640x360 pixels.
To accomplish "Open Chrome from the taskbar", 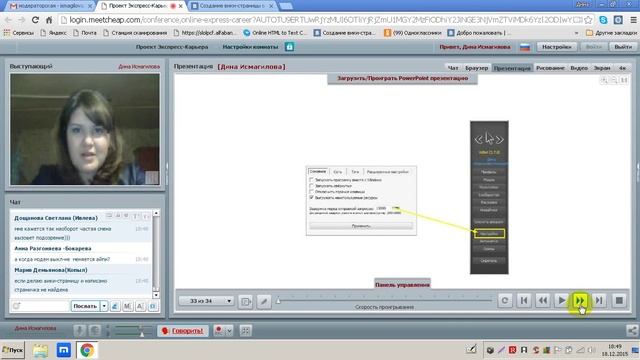I will click(x=87, y=350).
